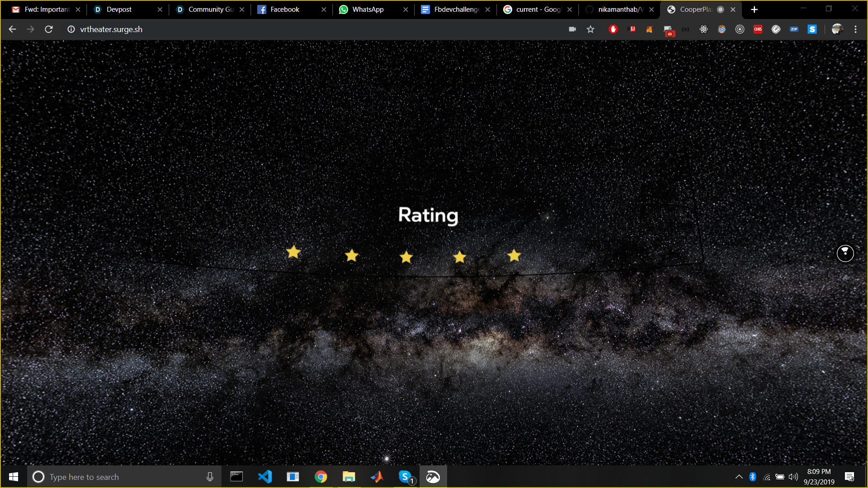868x488 pixels.
Task: Open the Chrome three-dot menu
Action: 855,29
